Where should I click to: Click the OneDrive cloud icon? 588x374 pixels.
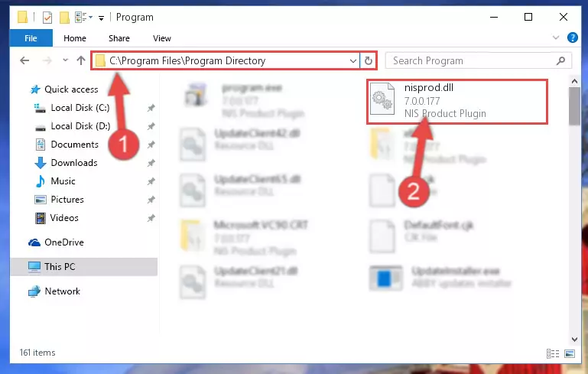click(34, 242)
